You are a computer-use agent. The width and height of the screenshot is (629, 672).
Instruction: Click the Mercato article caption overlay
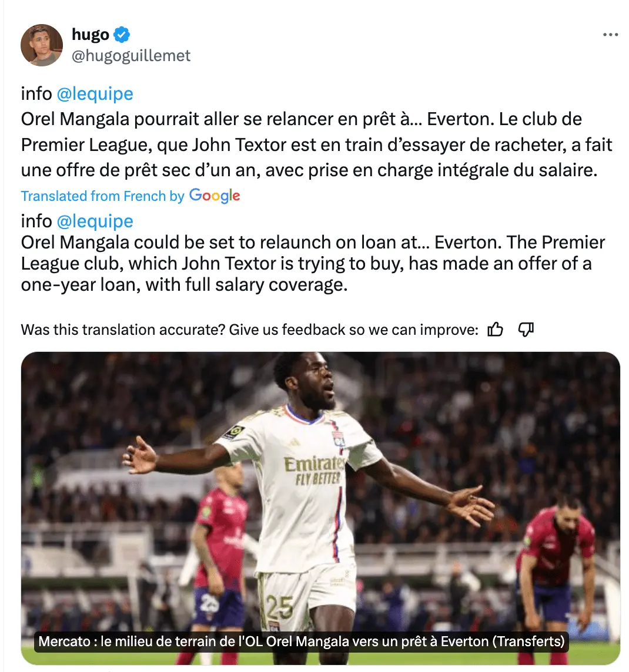(302, 641)
